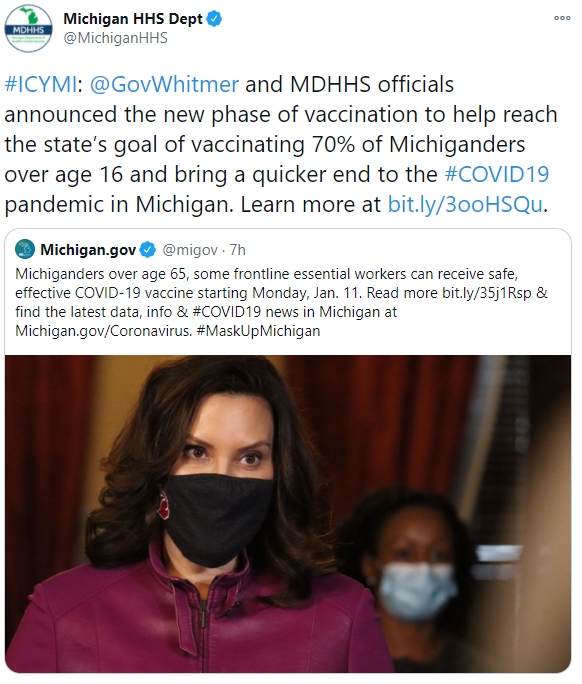Open the quoted tweet's photo
582x684 pixels.
tap(288, 514)
